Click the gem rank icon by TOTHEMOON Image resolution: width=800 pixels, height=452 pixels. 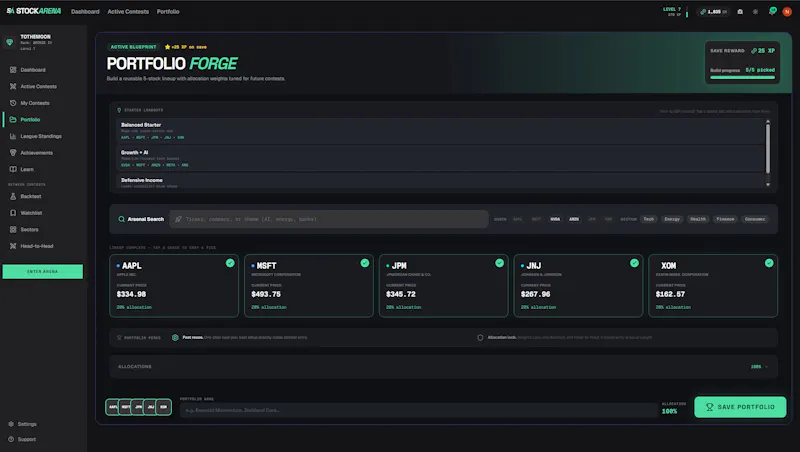click(10, 42)
